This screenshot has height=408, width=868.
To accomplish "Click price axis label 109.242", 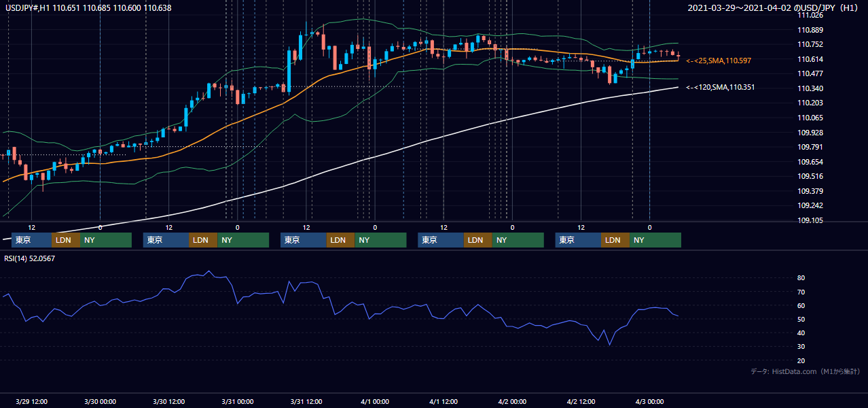I will [x=810, y=205].
